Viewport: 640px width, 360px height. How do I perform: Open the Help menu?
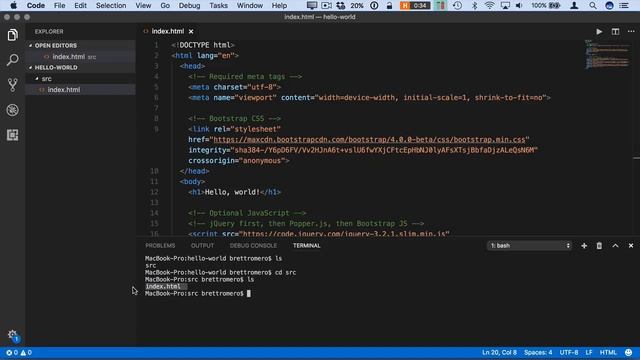(279, 6)
